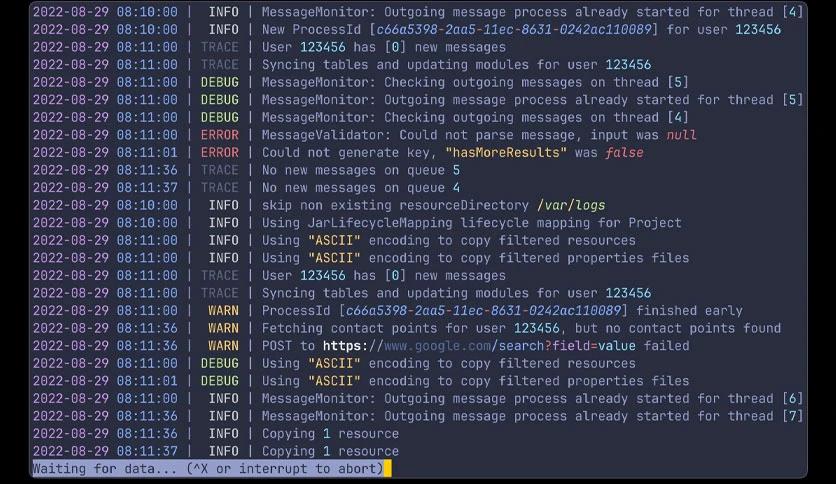Click the 'but no contact points found' text

pyautogui.click(x=678, y=328)
